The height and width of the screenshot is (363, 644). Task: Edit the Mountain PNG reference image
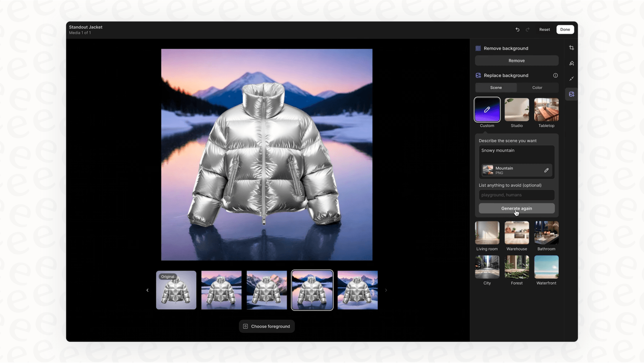(x=546, y=170)
